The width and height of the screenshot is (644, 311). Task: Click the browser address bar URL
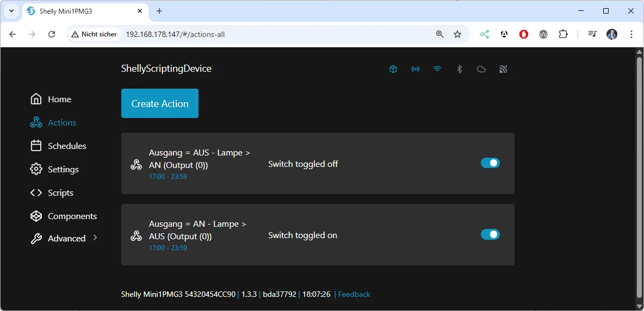[x=175, y=34]
